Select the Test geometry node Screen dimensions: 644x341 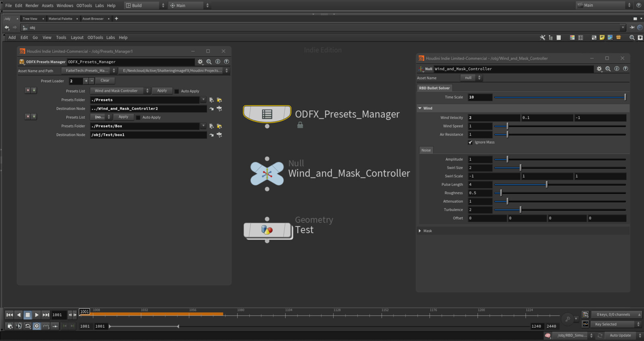(x=267, y=230)
